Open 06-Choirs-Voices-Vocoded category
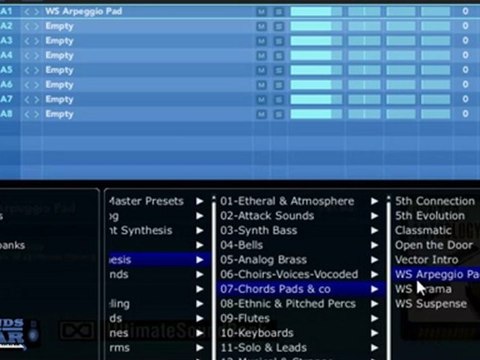This screenshot has width=480, height=360. [x=299, y=274]
